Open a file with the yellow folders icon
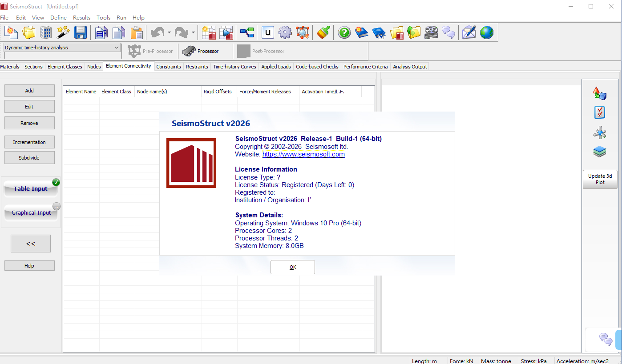This screenshot has height=364, width=622. coord(28,32)
